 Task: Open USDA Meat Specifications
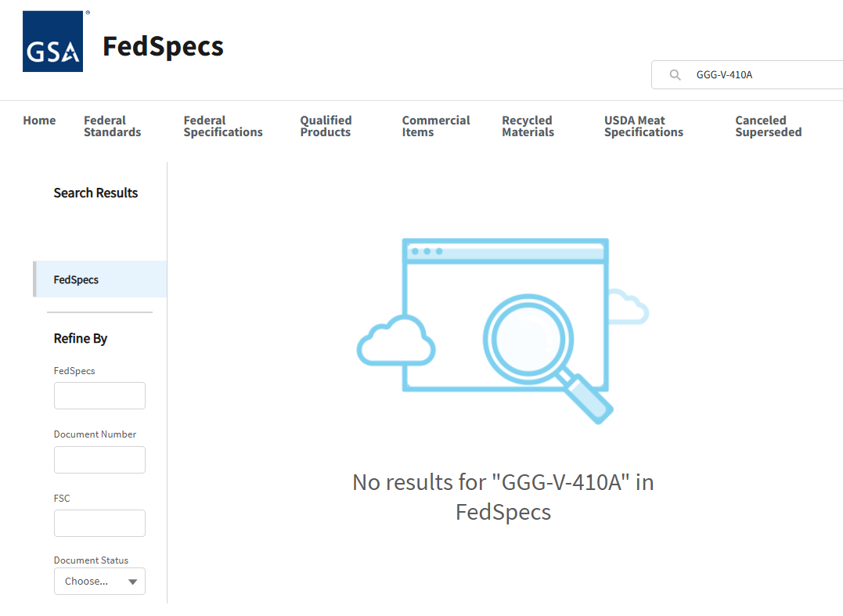tap(643, 126)
